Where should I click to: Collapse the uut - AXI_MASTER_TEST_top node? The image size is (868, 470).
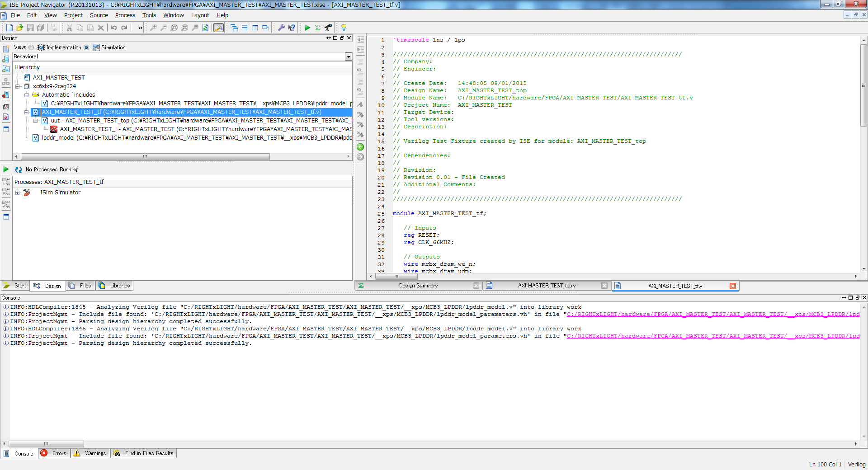[36, 121]
